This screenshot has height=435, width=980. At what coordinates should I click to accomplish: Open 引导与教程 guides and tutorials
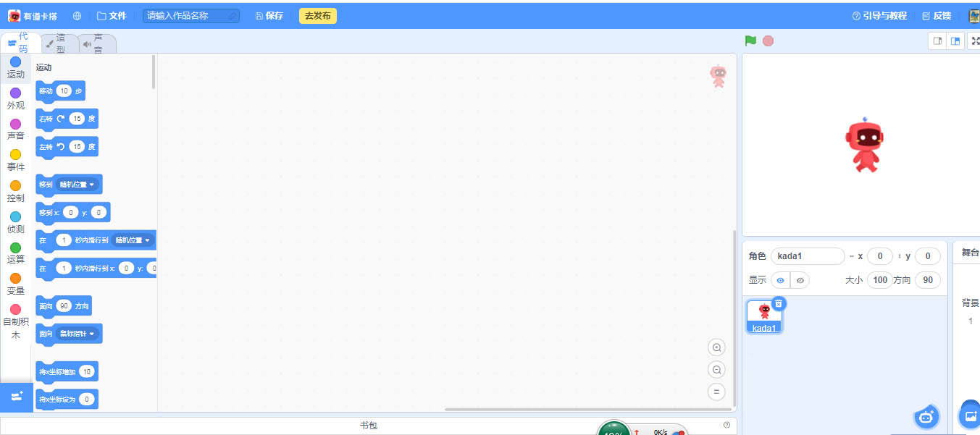pyautogui.click(x=879, y=15)
